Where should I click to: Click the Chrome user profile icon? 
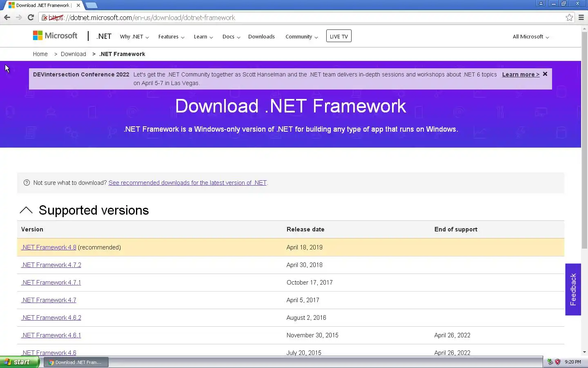tap(541, 3)
